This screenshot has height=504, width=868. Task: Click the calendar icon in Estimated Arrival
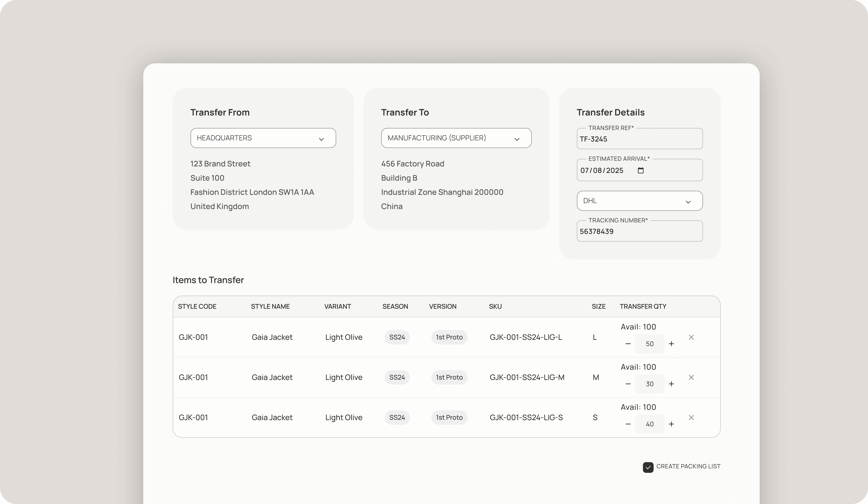pos(640,171)
